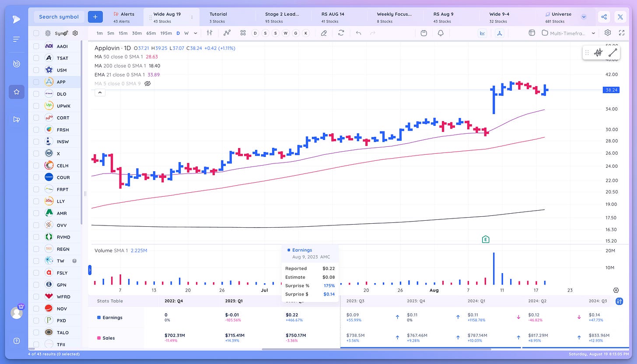Image resolution: width=637 pixels, height=364 pixels.
Task: Open the panel layout template icon
Action: point(532,33)
